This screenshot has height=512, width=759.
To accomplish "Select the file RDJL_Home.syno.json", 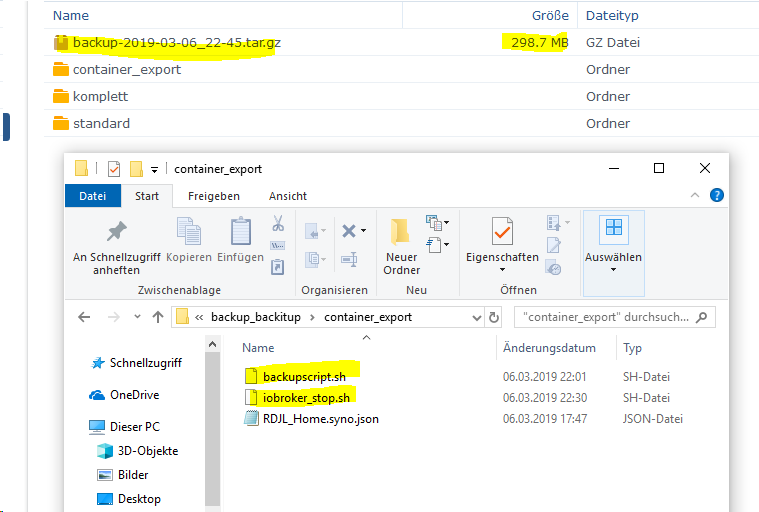I will coord(320,419).
